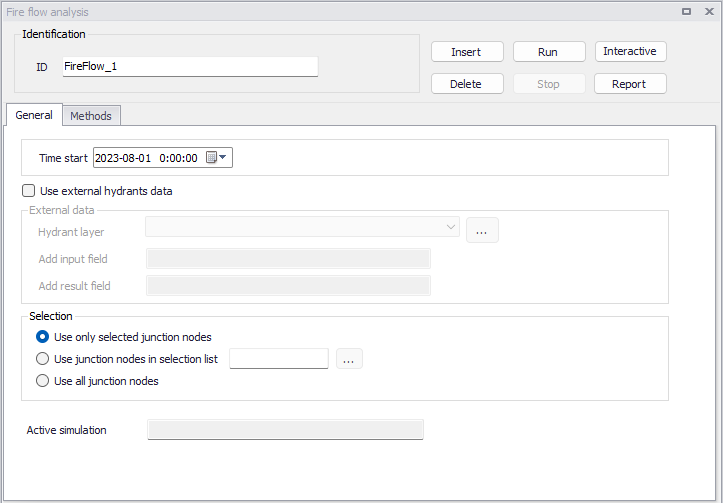The width and height of the screenshot is (723, 503).
Task: Click the Add input field box
Action: click(288, 259)
